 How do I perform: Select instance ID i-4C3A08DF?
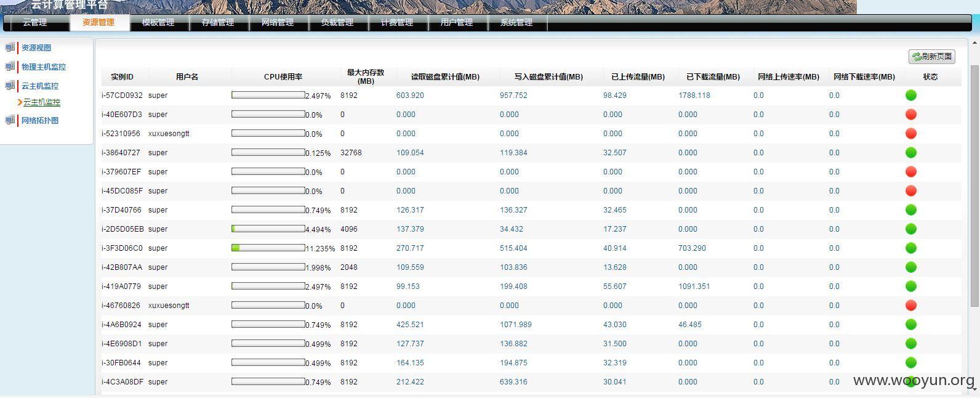click(122, 382)
